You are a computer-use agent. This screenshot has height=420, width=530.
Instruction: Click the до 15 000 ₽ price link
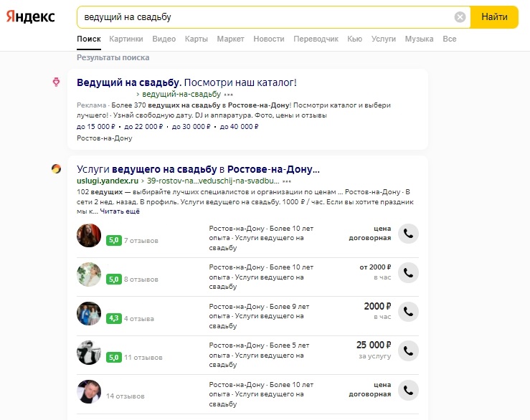tap(95, 126)
